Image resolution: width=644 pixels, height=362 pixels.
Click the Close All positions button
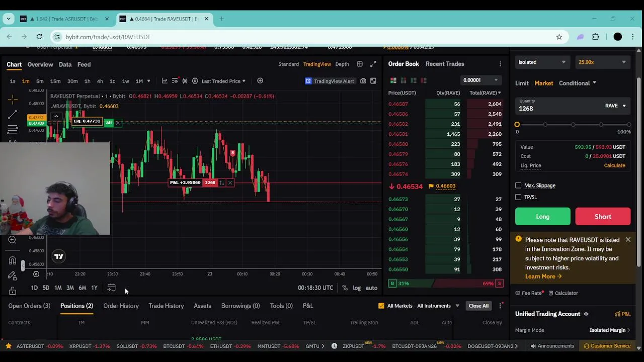[478, 306]
